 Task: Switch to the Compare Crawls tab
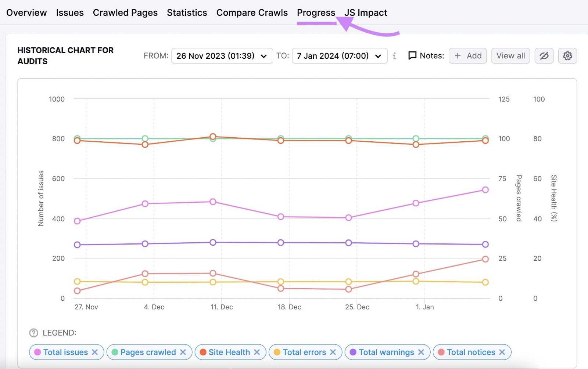click(252, 12)
